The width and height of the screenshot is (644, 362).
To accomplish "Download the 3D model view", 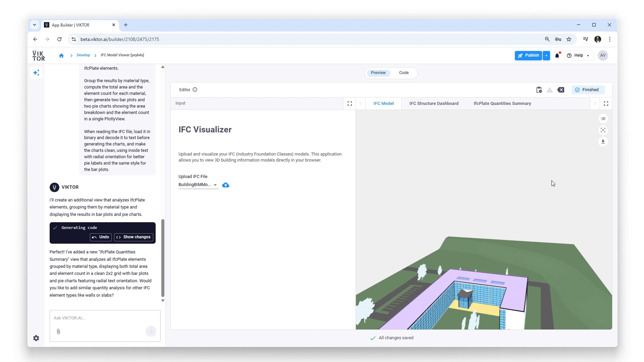I will click(x=603, y=142).
